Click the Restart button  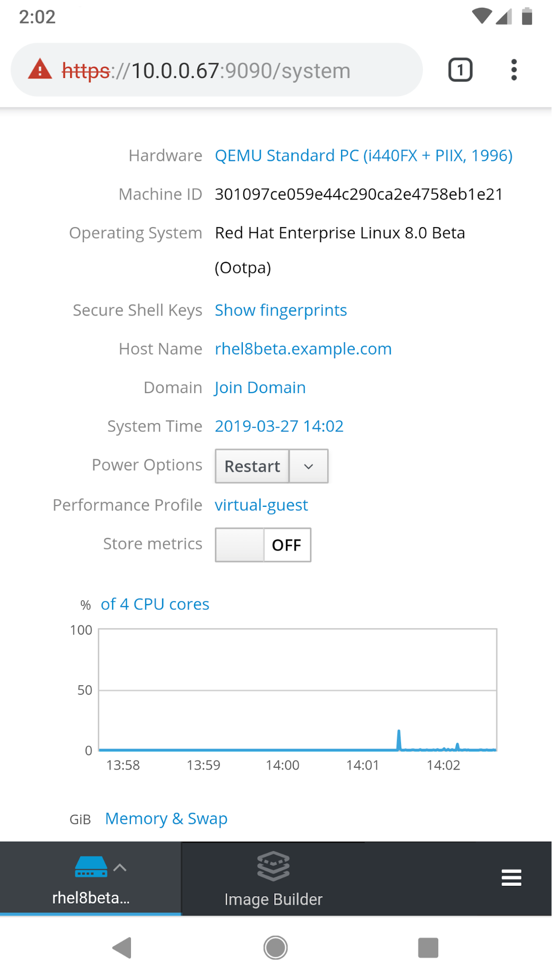click(252, 466)
